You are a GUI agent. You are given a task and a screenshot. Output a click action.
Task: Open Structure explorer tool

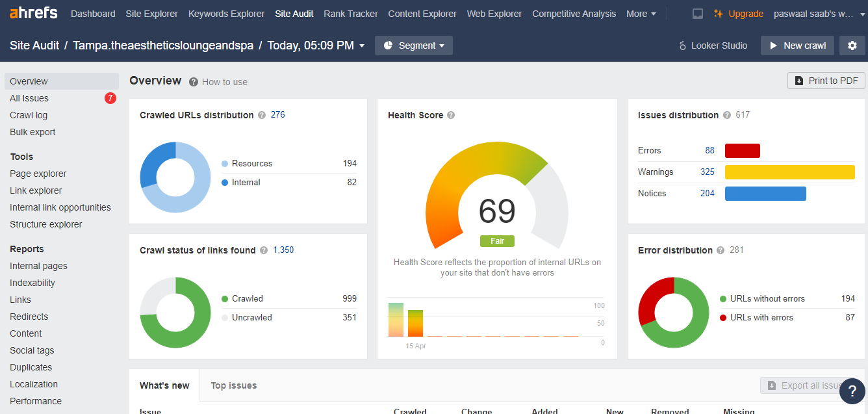[x=46, y=224]
